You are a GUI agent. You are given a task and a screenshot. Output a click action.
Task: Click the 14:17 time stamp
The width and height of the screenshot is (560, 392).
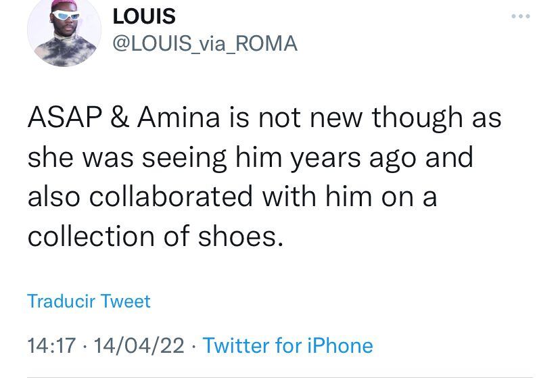(x=51, y=345)
